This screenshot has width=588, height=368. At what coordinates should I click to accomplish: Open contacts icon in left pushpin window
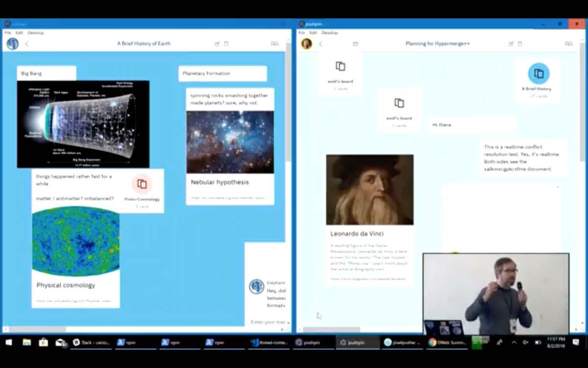274,44
